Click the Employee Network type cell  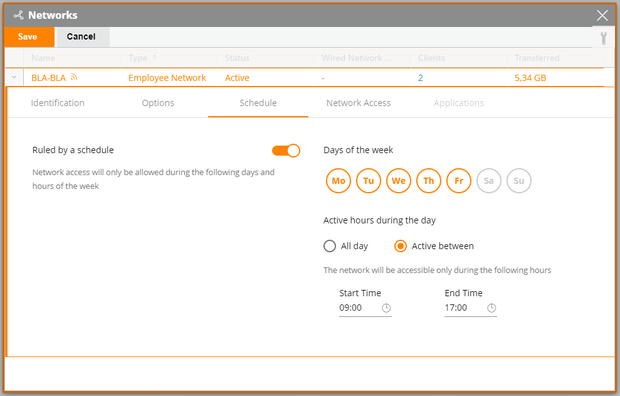coord(167,78)
